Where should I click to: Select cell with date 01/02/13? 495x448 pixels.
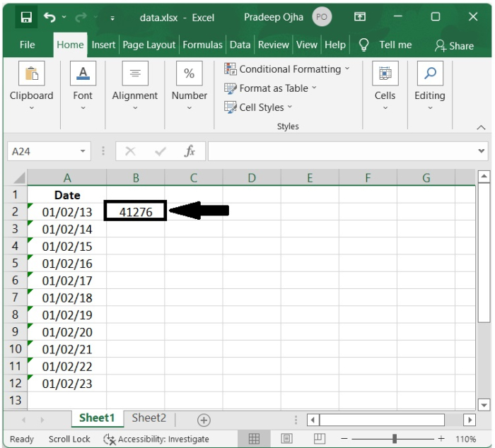66,212
